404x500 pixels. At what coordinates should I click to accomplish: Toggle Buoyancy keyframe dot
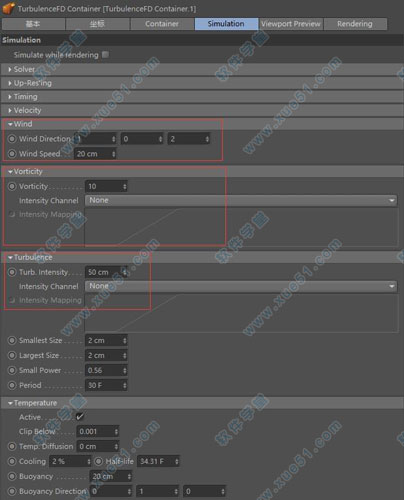pyautogui.click(x=12, y=476)
